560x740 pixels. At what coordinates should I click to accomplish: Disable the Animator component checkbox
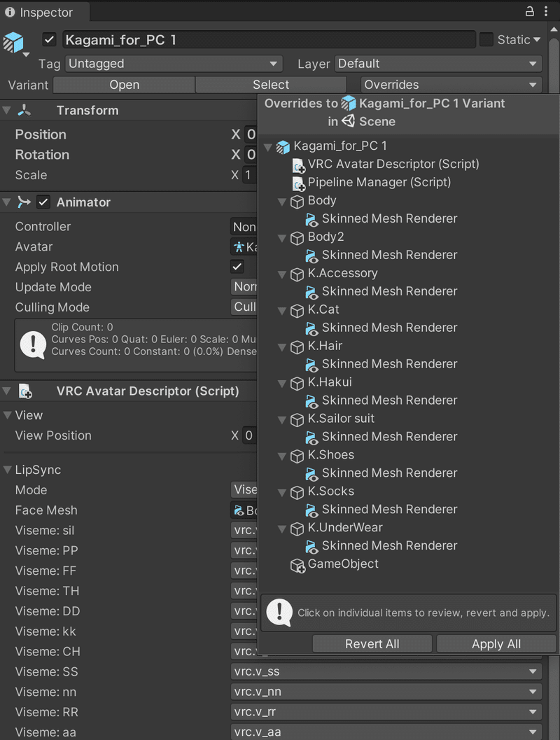click(x=43, y=202)
